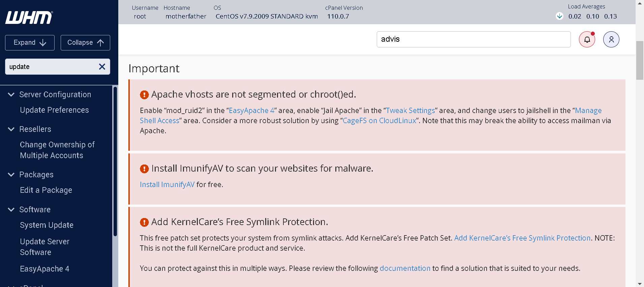Click the load averages down-arrow icon
Image resolution: width=644 pixels, height=287 pixels.
(x=559, y=16)
